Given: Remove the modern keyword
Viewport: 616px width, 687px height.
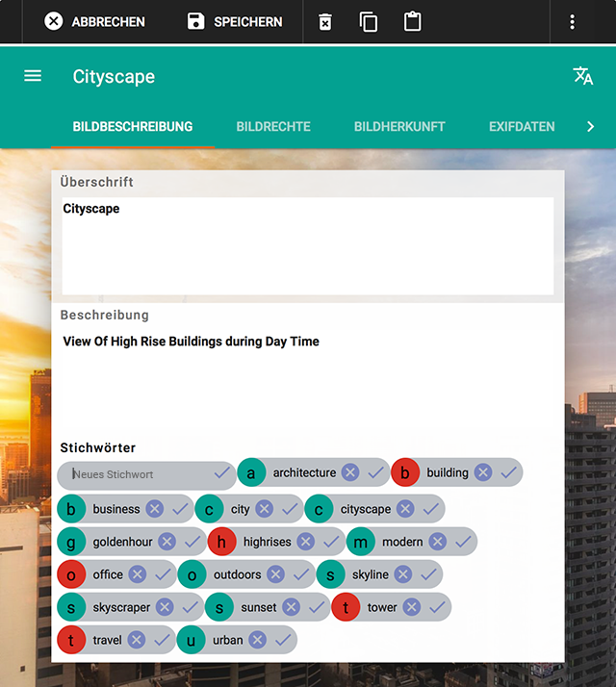Looking at the screenshot, I should (x=437, y=542).
